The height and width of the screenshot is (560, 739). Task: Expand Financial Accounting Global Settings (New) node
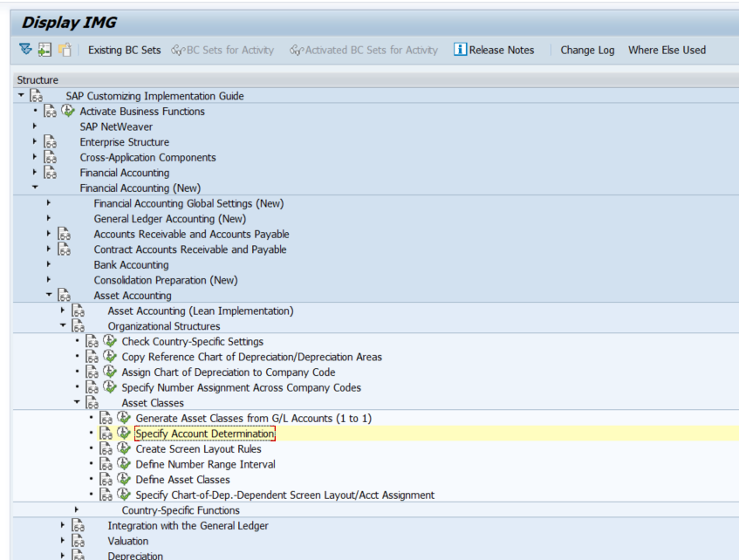click(49, 202)
